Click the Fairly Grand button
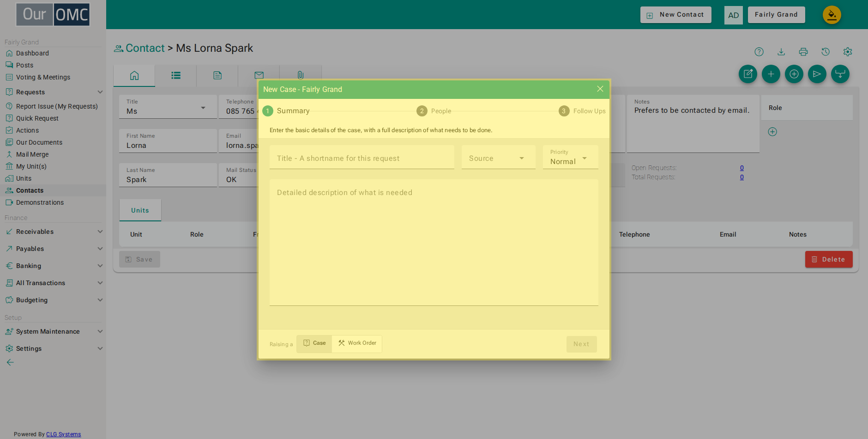 [777, 15]
